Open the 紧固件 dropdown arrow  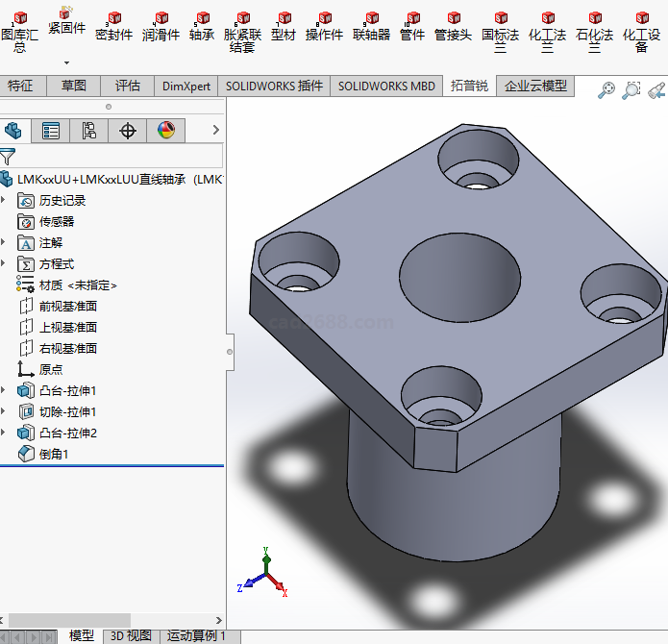66,62
